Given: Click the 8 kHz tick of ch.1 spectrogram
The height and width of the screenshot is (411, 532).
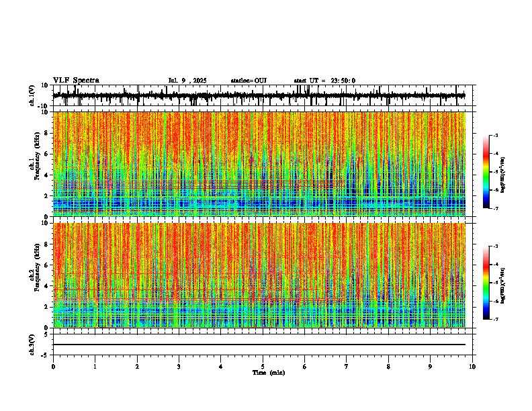Looking at the screenshot, I should click(46, 133).
